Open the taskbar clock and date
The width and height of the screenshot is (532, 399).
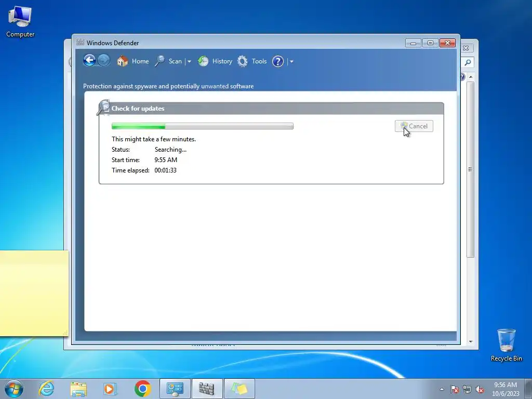(506, 389)
